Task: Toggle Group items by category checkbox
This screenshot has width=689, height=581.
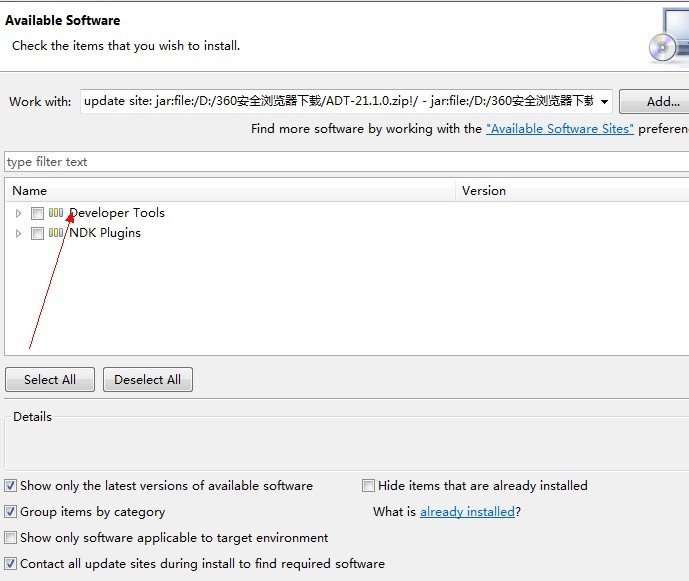Action: 11,512
